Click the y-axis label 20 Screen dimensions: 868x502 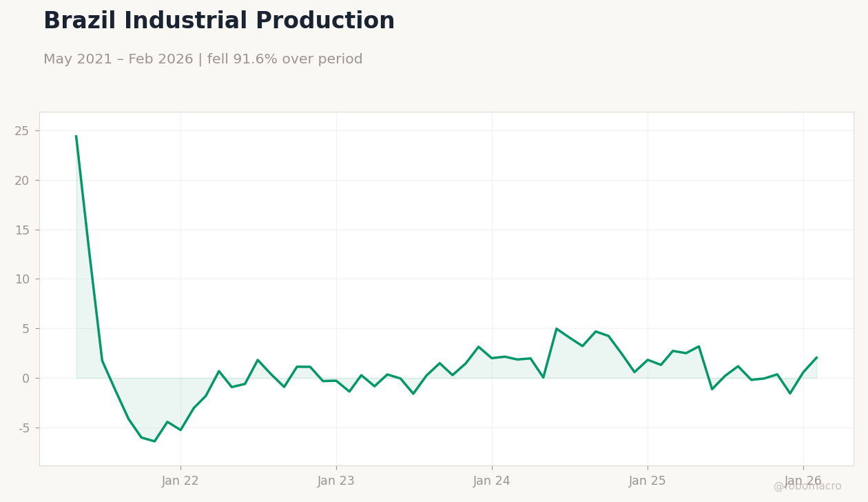pos(22,181)
